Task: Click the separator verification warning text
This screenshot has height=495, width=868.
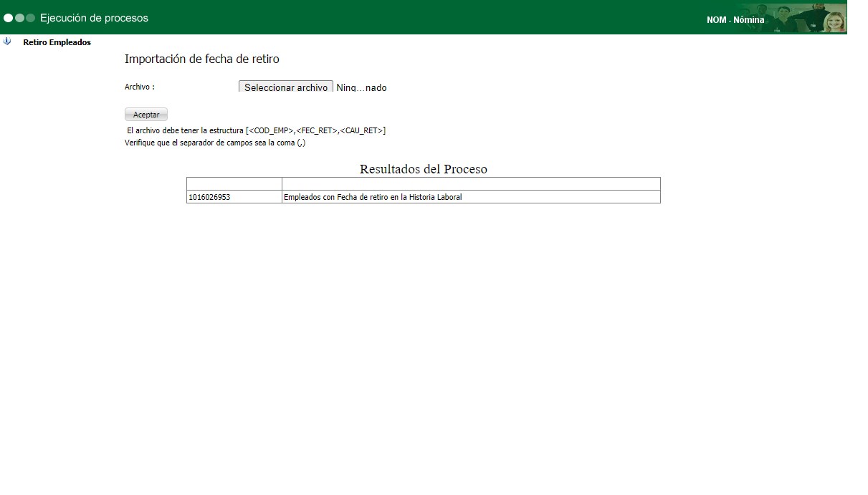Action: pos(214,143)
